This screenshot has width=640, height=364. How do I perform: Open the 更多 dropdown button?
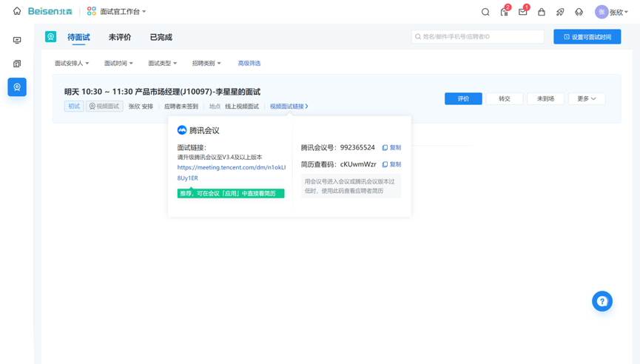tap(586, 98)
